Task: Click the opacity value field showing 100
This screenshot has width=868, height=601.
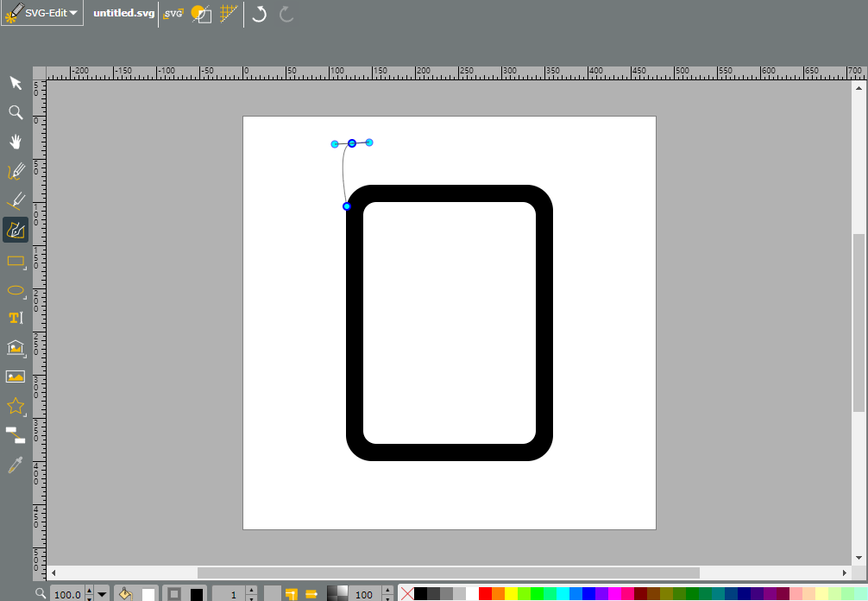Action: (364, 594)
